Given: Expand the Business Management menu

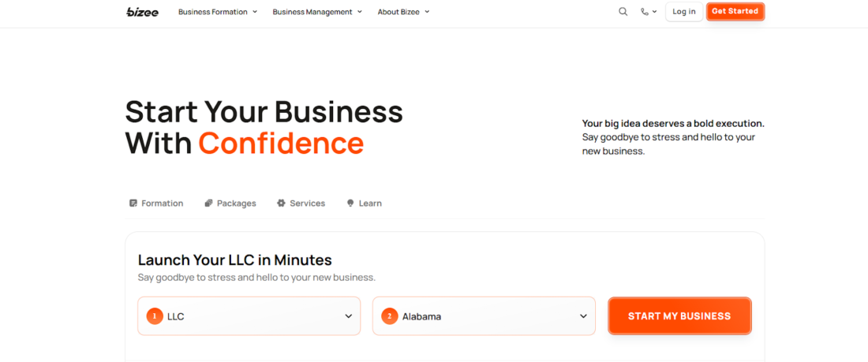Looking at the screenshot, I should click(x=317, y=12).
